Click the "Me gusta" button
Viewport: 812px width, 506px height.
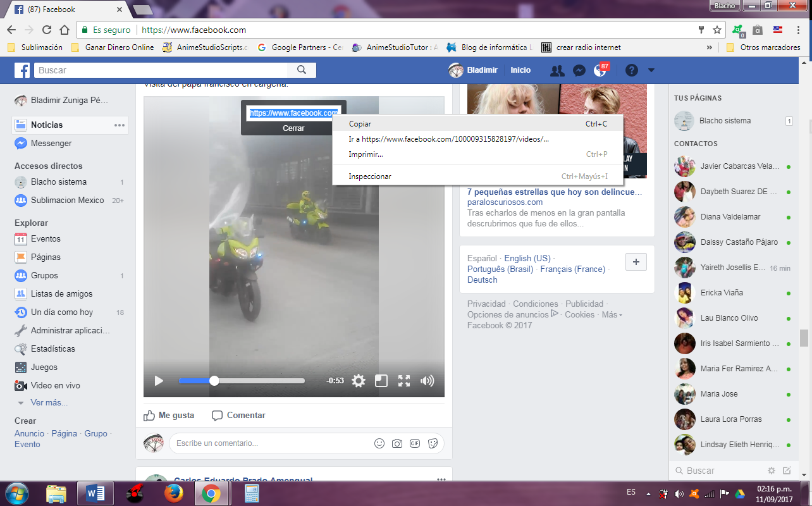pos(169,415)
